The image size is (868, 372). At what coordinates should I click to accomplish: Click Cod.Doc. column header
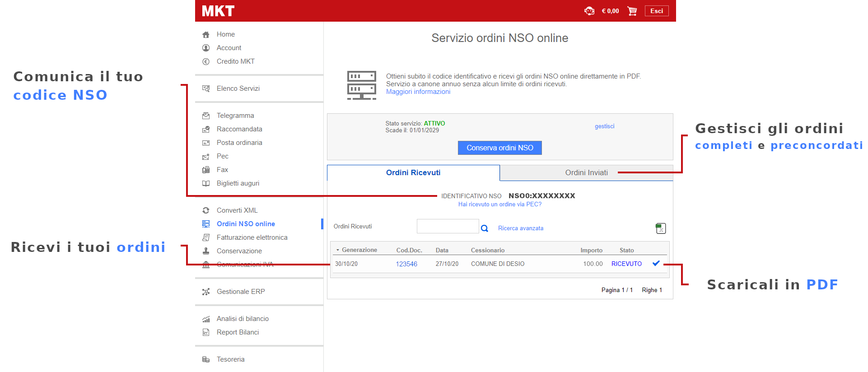tap(409, 250)
